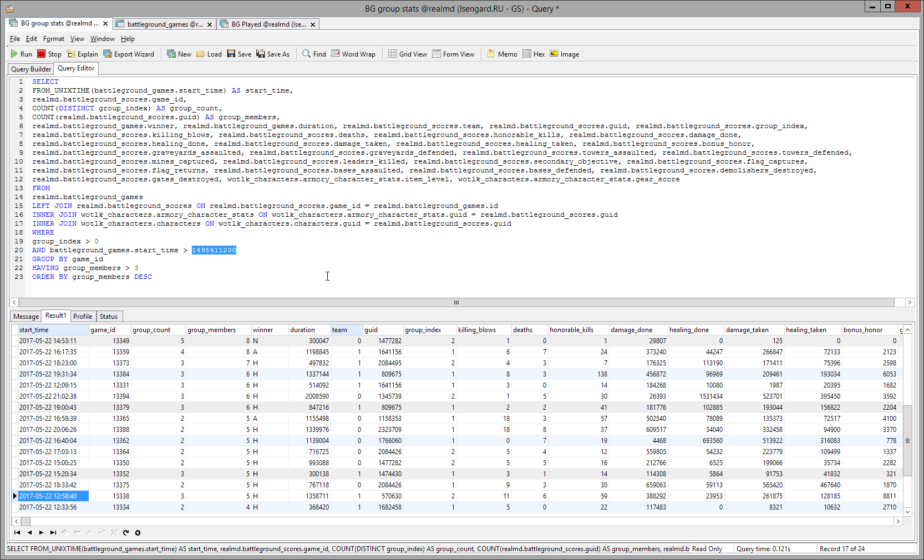Load a query file
The width and height of the screenshot is (924, 560).
pyautogui.click(x=209, y=54)
